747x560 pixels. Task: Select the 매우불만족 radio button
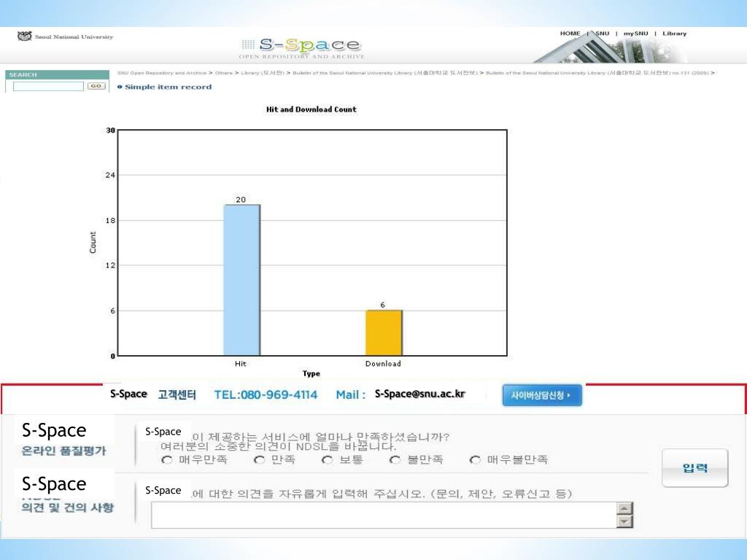[474, 459]
